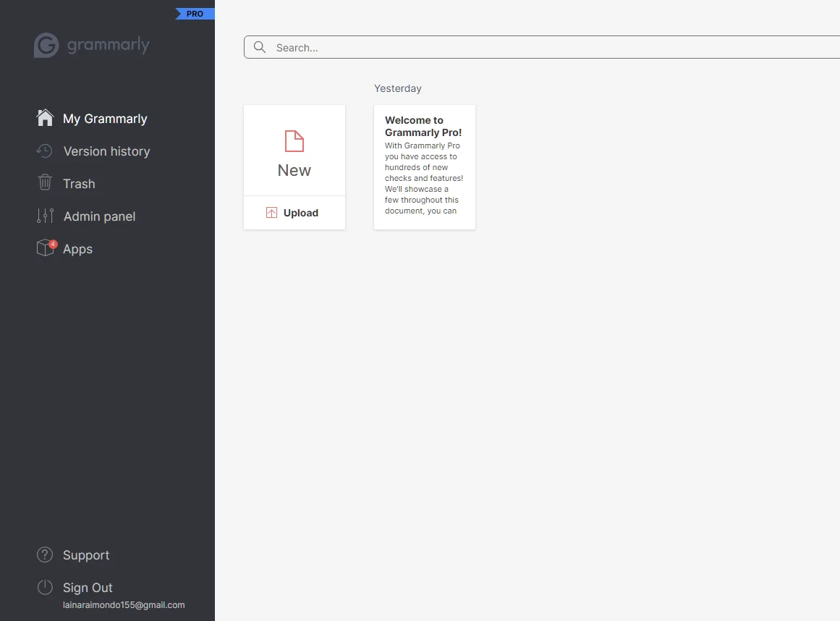This screenshot has width=840, height=621.
Task: Click the magnifier search icon
Action: [260, 47]
